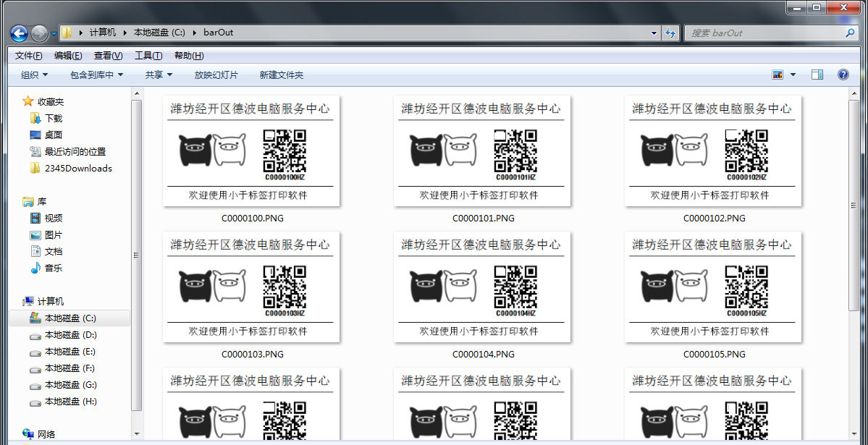Select 计算机 in the address breadcrumb
The height and width of the screenshot is (445, 868).
point(103,33)
